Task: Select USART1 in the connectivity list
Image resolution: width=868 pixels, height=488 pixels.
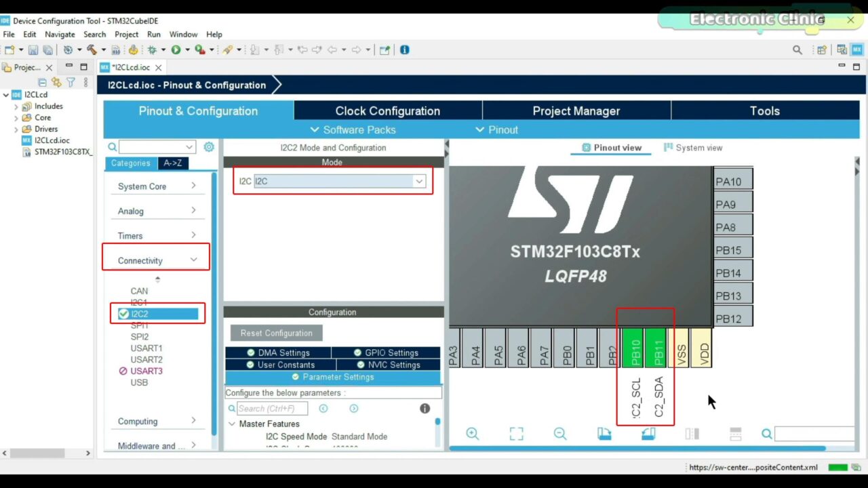Action: 146,348
